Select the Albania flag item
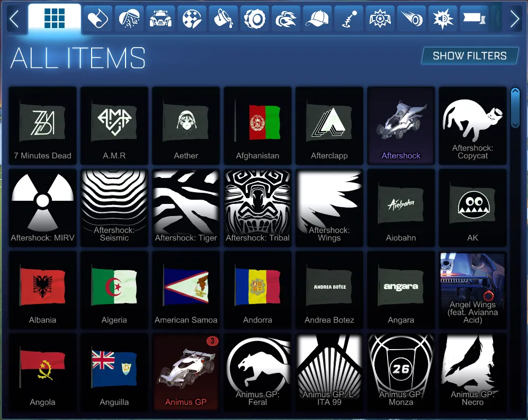This screenshot has height=420, width=528. (x=42, y=290)
